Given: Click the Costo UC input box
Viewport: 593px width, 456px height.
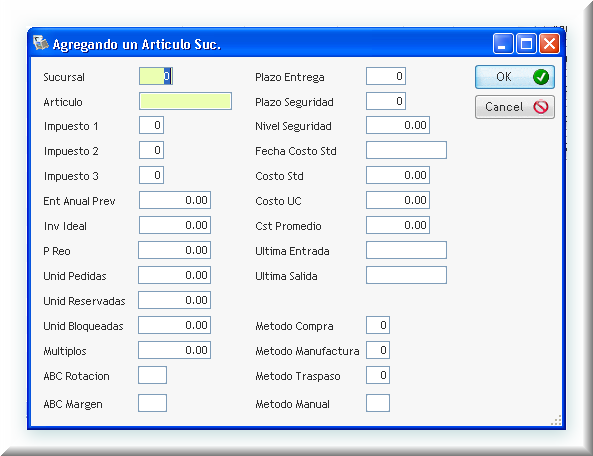Looking at the screenshot, I should pos(398,200).
